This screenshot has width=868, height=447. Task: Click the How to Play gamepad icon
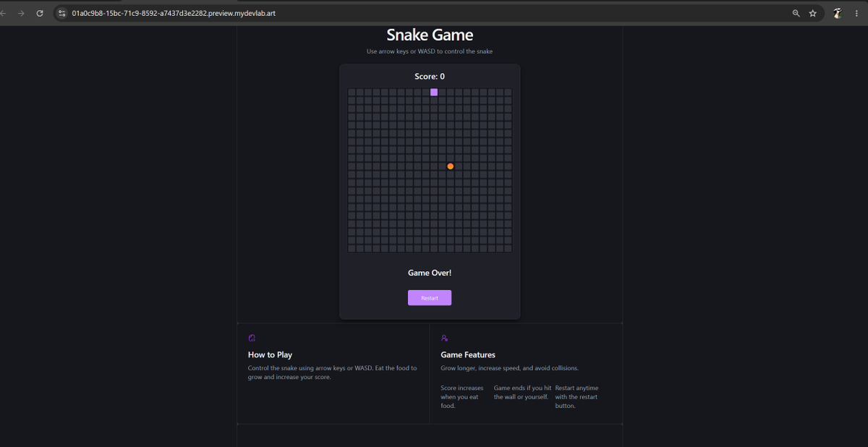[252, 338]
